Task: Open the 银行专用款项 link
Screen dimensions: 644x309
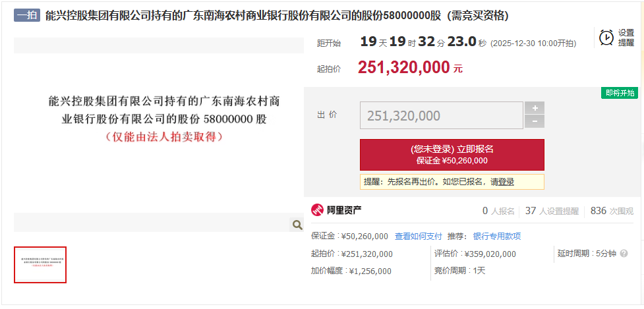Action: coord(497,236)
